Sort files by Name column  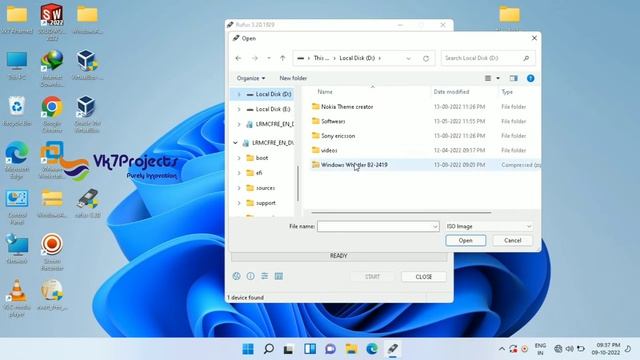(325, 92)
